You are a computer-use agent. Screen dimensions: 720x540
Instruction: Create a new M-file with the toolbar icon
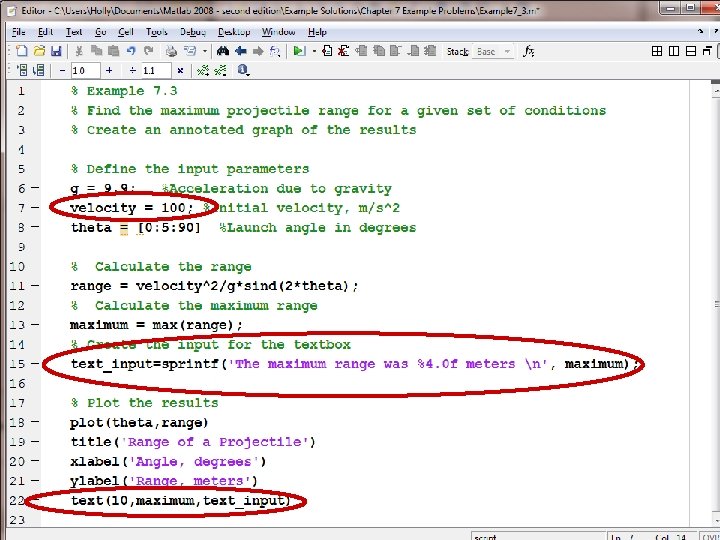point(22,51)
